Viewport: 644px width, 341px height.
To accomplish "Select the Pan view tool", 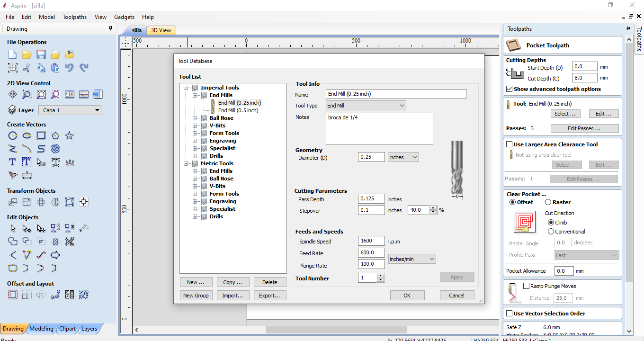I will click(x=13, y=94).
